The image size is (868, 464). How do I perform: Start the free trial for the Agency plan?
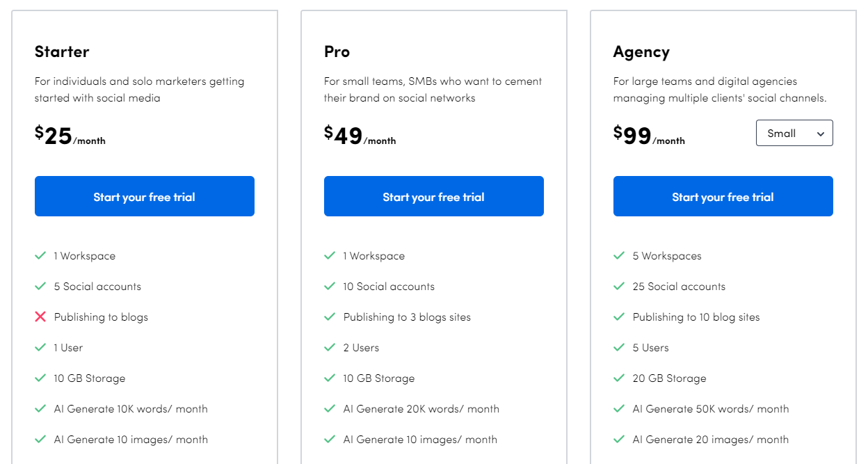point(723,196)
